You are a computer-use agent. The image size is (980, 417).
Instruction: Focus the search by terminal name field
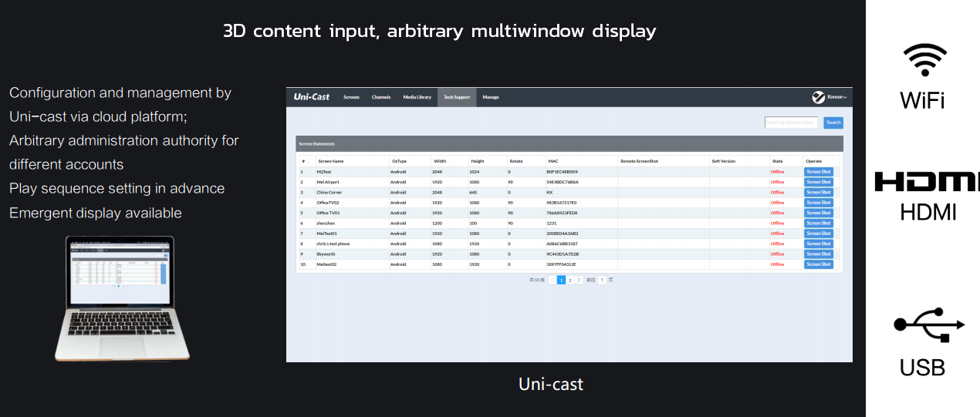pyautogui.click(x=791, y=123)
